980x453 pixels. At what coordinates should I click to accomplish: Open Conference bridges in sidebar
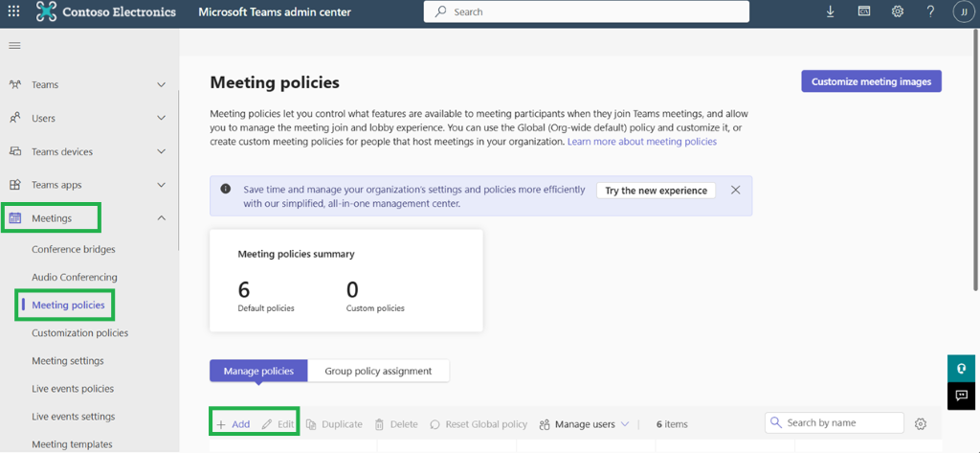point(74,249)
